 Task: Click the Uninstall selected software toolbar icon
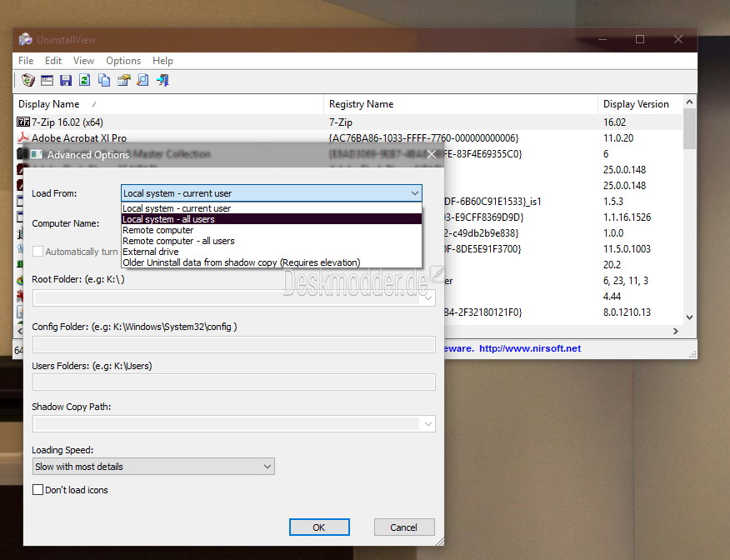tap(28, 80)
